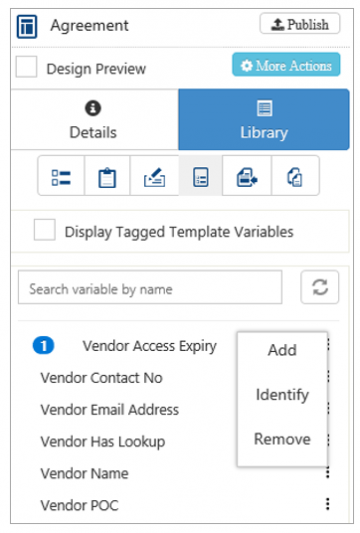360x533 pixels.
Task: Switch to the Details tab
Action: (x=94, y=120)
